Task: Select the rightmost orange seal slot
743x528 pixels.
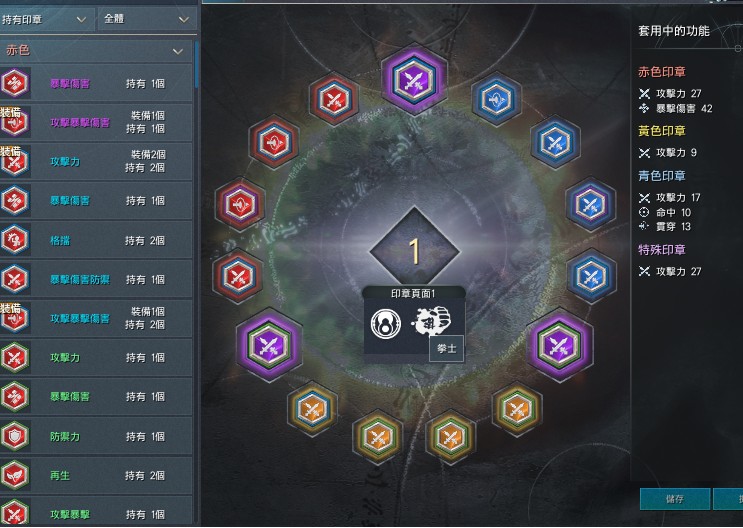Action: click(517, 408)
